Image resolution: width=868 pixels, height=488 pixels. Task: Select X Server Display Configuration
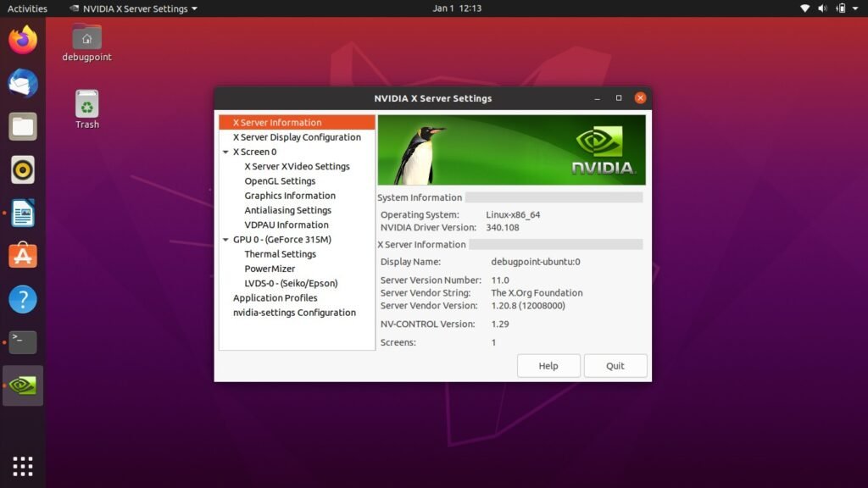click(x=297, y=137)
